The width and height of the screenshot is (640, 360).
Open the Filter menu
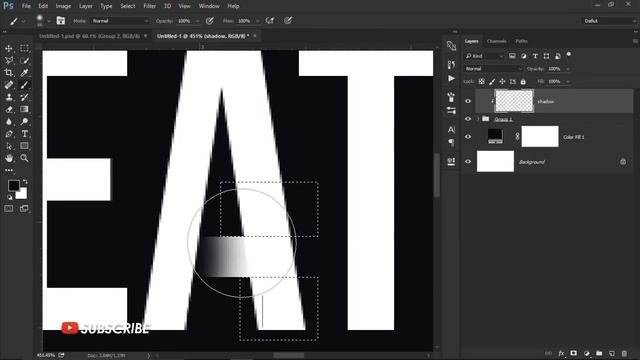click(x=149, y=6)
